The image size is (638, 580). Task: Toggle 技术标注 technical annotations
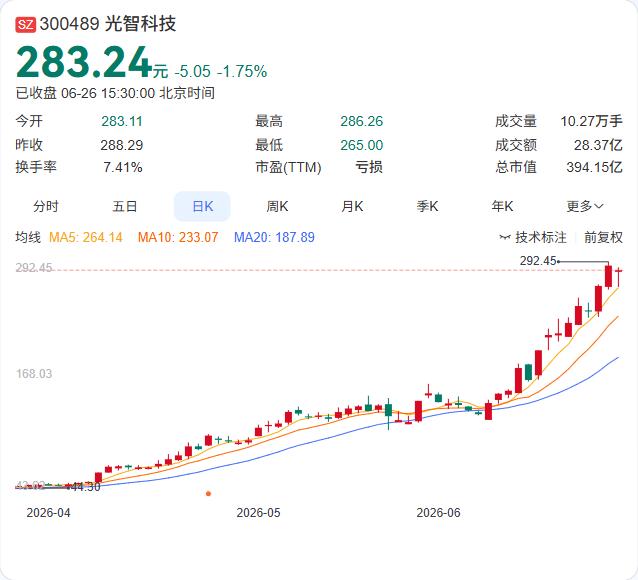[x=540, y=237]
